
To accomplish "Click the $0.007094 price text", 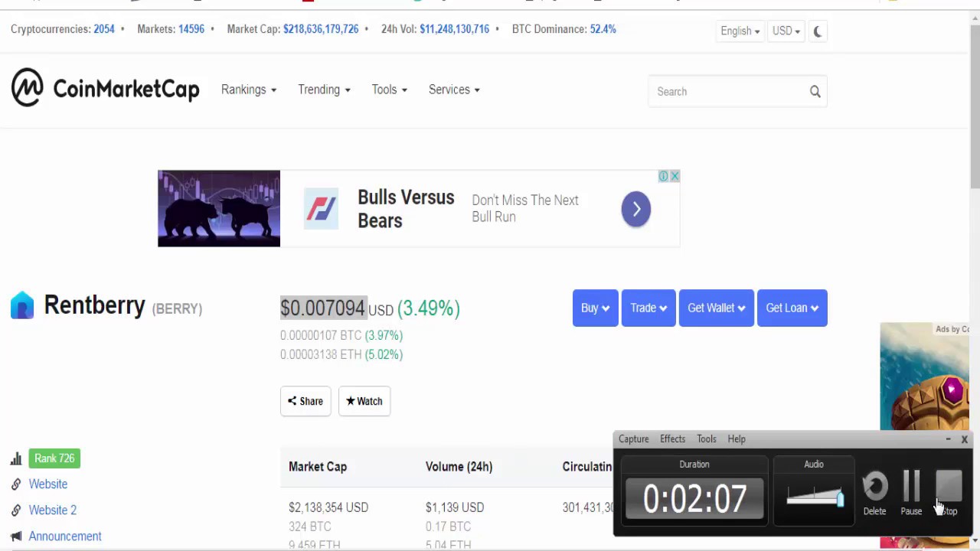I will click(323, 308).
